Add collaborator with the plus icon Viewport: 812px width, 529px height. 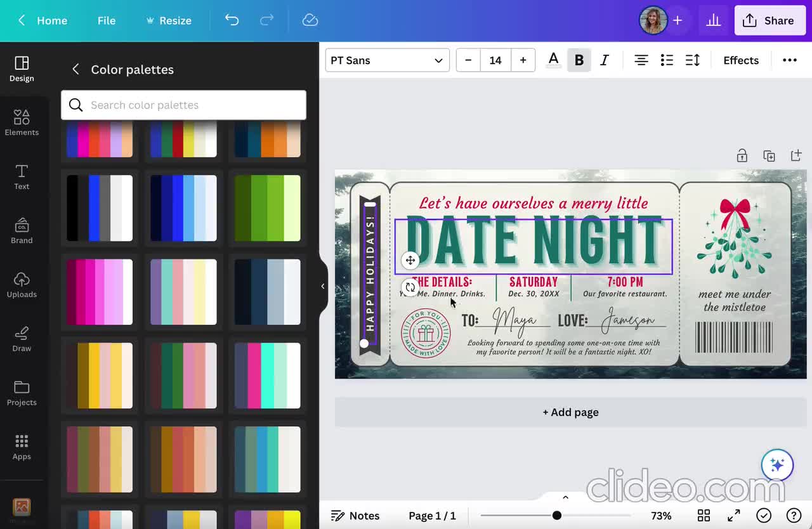pyautogui.click(x=678, y=20)
